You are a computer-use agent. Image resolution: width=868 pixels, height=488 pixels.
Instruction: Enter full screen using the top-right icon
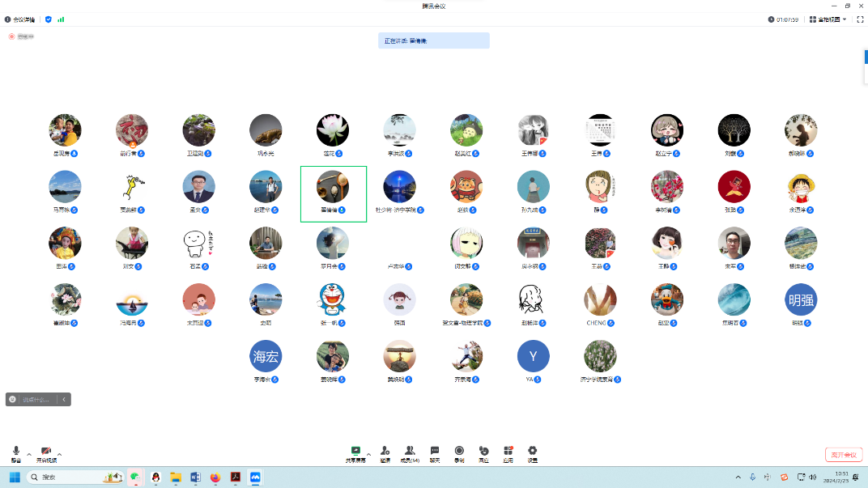(860, 19)
